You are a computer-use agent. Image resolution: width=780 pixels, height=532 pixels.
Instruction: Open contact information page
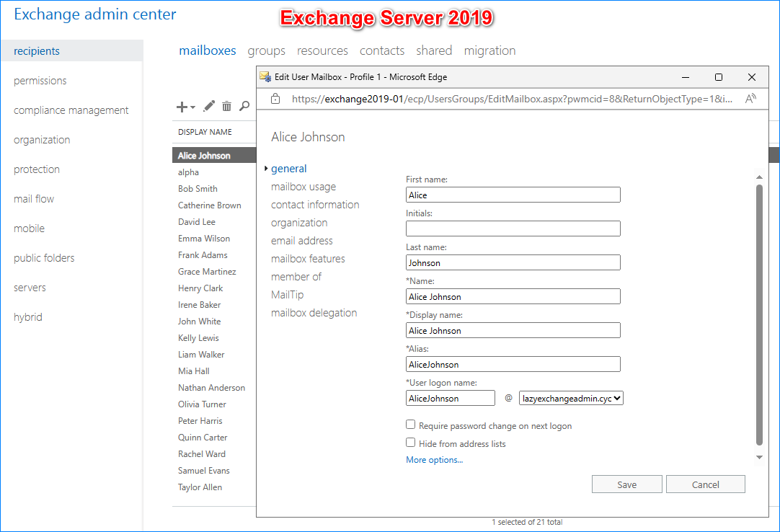point(315,205)
